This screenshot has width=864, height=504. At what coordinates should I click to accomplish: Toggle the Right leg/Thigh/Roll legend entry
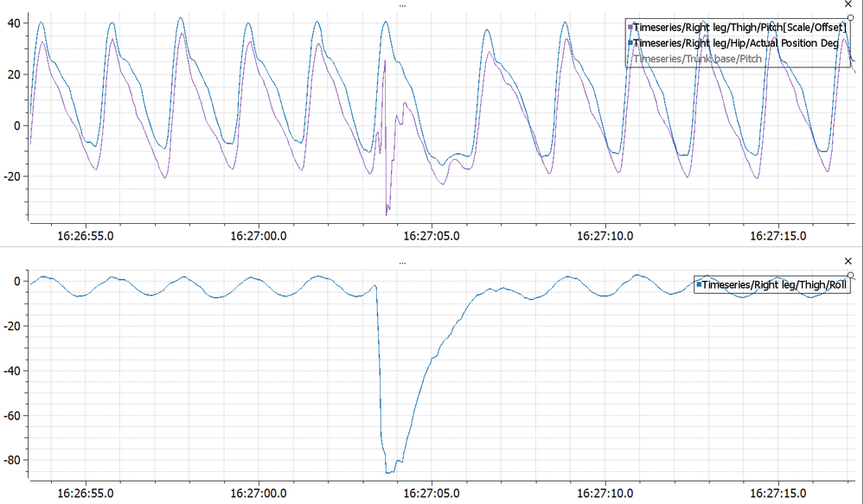(774, 284)
